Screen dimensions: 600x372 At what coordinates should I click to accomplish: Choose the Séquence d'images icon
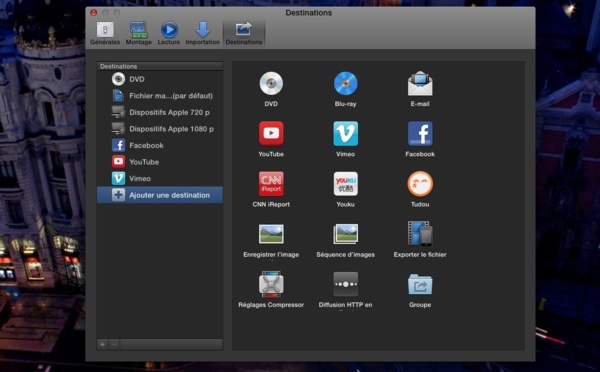[346, 234]
